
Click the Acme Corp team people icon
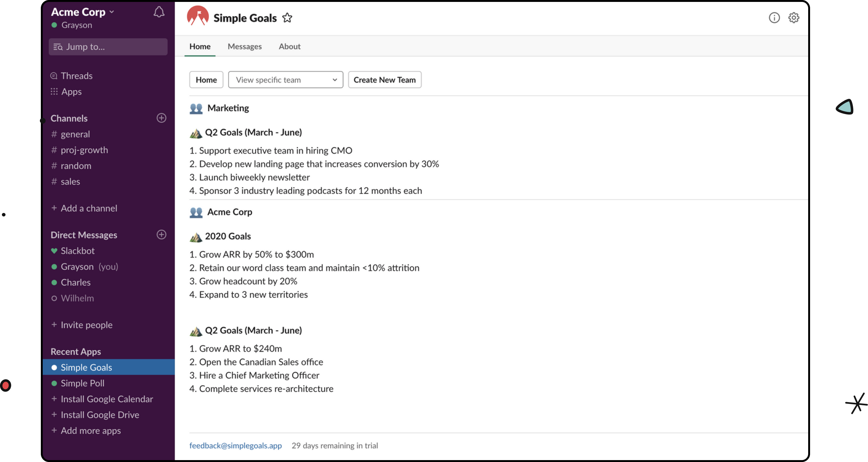[196, 212]
